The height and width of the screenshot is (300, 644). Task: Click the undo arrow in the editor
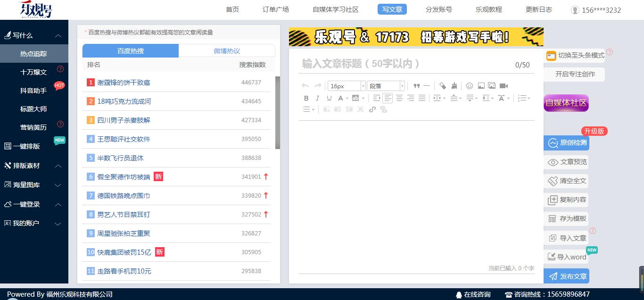pyautogui.click(x=305, y=85)
